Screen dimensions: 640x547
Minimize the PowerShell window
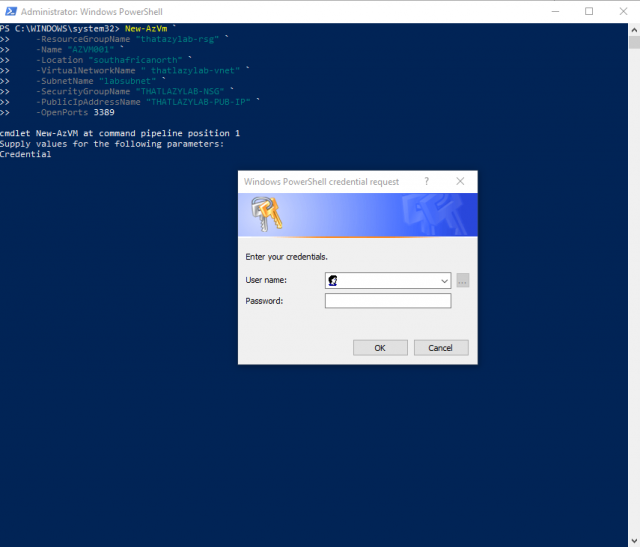[555, 11]
